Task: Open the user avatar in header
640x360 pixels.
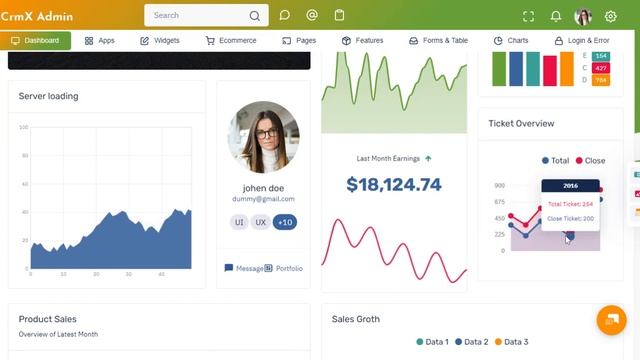Action: pyautogui.click(x=583, y=16)
